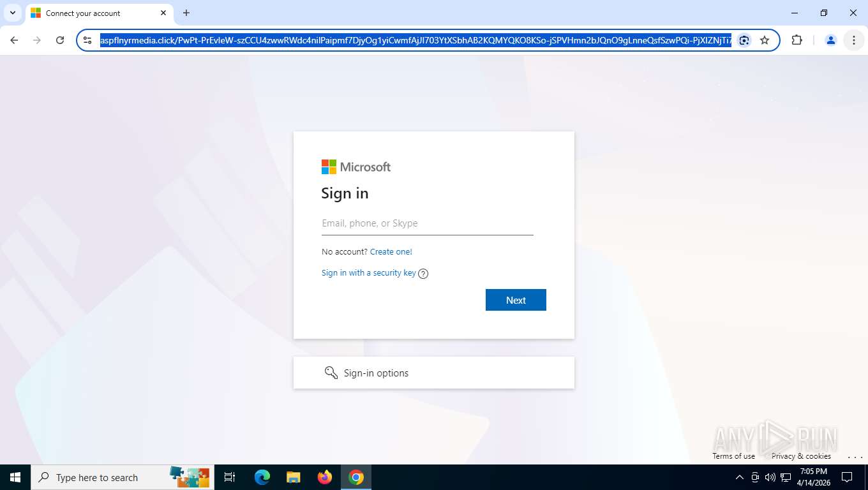Click the blue Next button
The width and height of the screenshot is (868, 490).
point(516,300)
